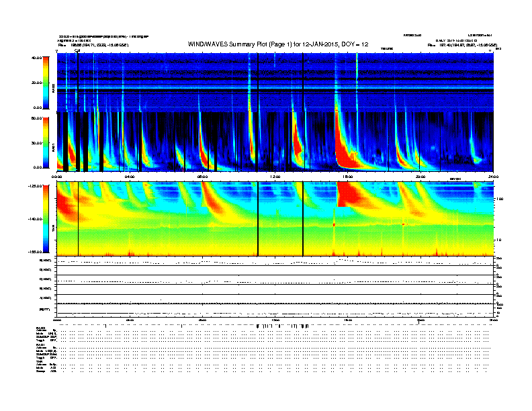Click the RAD1 vertical axis label
The width and height of the screenshot is (532, 411).
click(54, 148)
